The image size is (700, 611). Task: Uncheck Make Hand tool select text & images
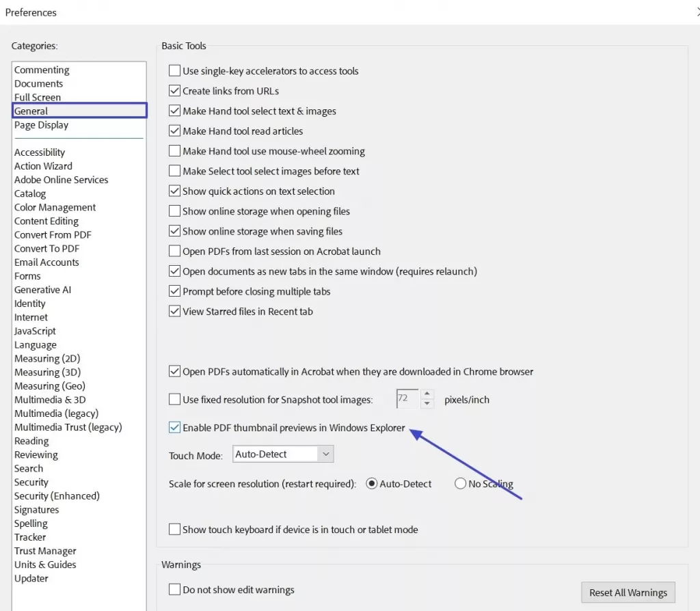tap(174, 111)
